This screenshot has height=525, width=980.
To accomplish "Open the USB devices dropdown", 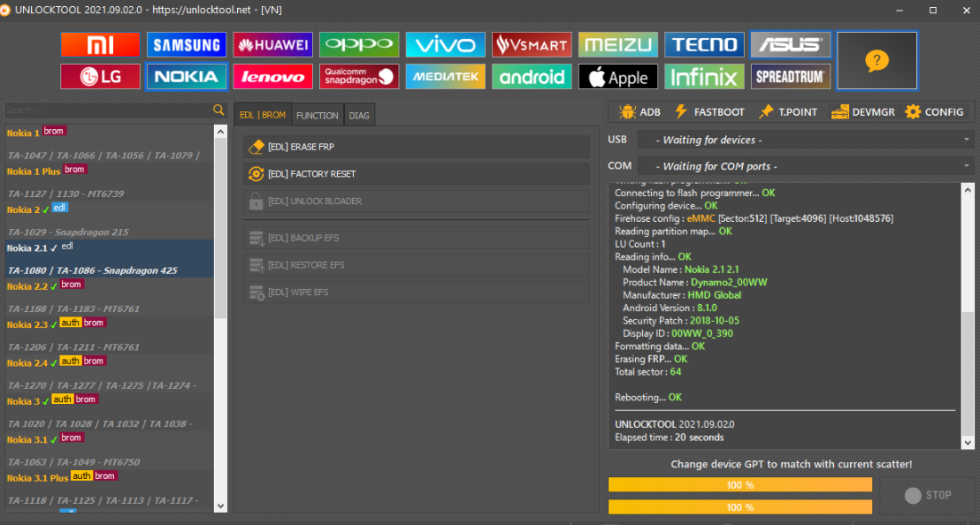I will point(805,140).
